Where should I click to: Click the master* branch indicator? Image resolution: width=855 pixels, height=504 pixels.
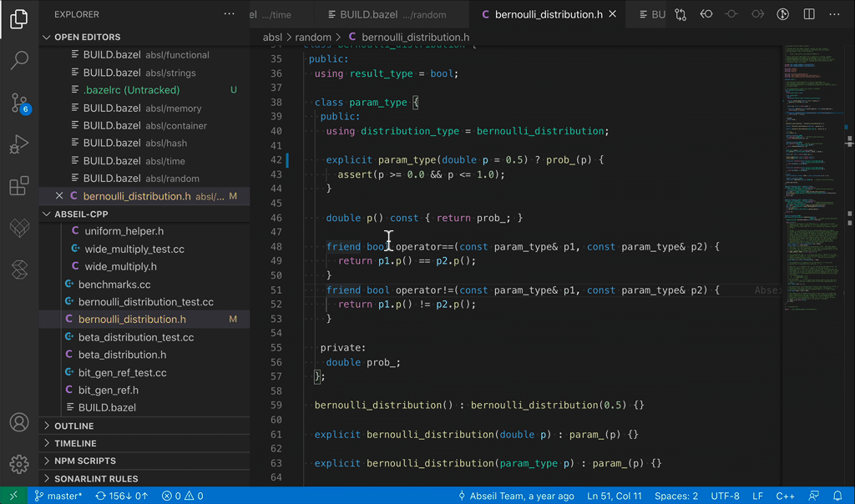[x=58, y=496]
